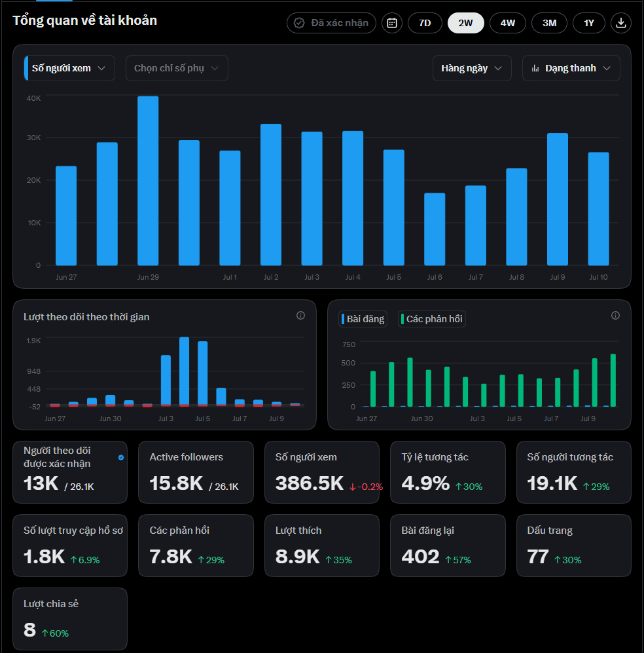Click the Jul 6 viewers bar
644x653 pixels.
pyautogui.click(x=435, y=229)
